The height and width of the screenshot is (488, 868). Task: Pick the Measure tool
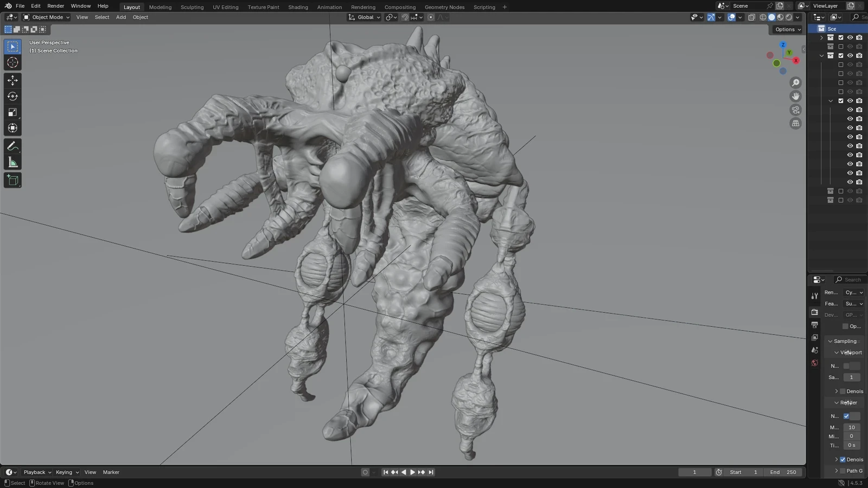coord(12,161)
